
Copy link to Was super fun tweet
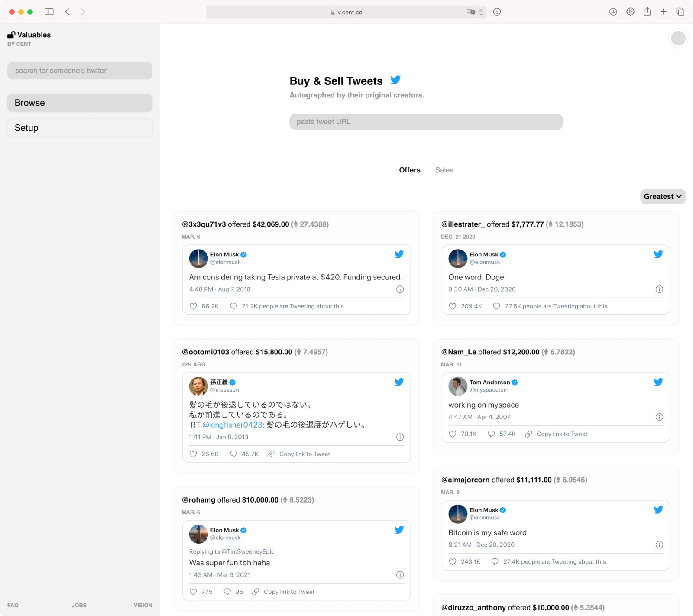coord(283,592)
